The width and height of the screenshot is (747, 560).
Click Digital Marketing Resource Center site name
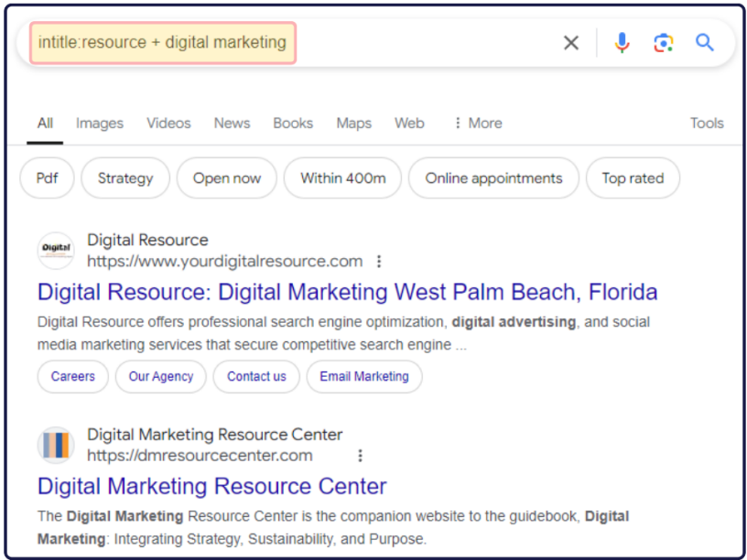pos(215,435)
